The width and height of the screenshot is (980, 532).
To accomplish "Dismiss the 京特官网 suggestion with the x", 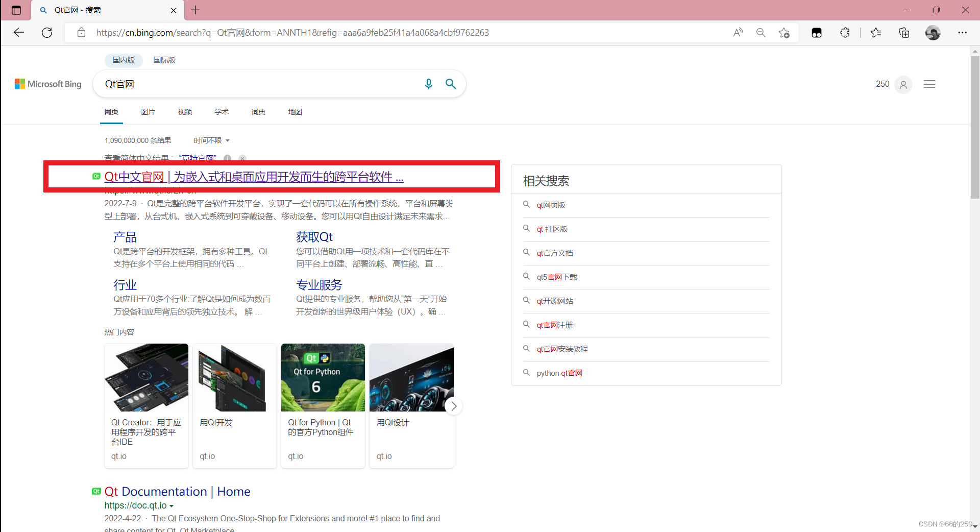I will click(x=242, y=159).
